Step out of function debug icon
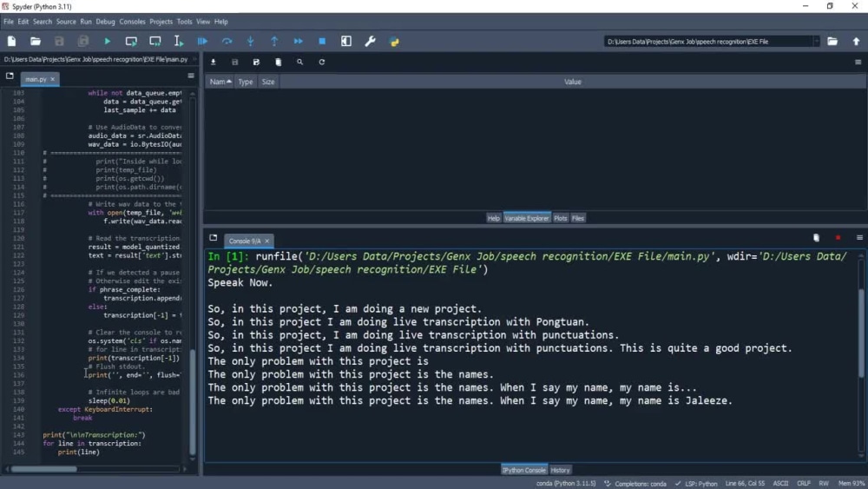 point(274,42)
